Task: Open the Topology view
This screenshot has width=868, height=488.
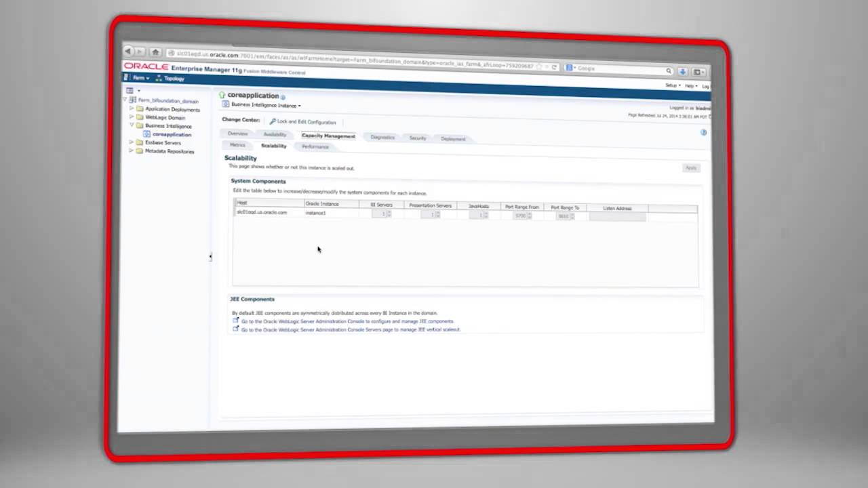Action: click(x=170, y=79)
